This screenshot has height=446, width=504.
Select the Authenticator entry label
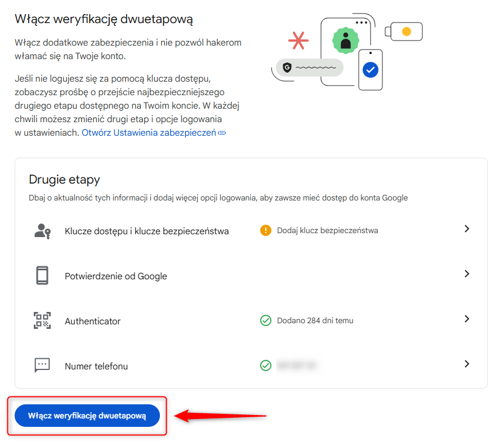(92, 322)
